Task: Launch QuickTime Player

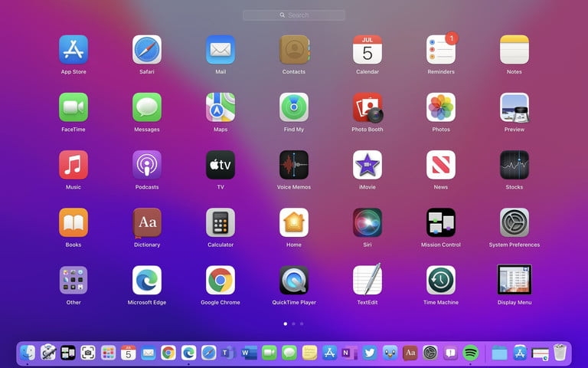Action: [x=294, y=280]
